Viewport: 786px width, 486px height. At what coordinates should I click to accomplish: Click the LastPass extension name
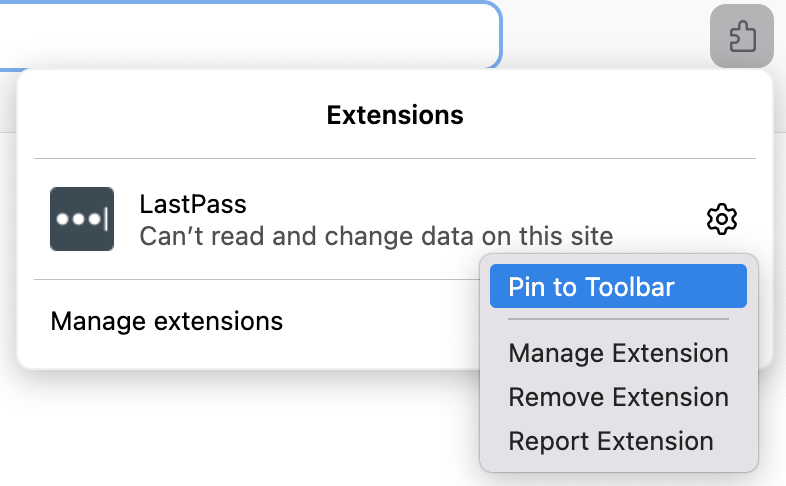pos(193,204)
